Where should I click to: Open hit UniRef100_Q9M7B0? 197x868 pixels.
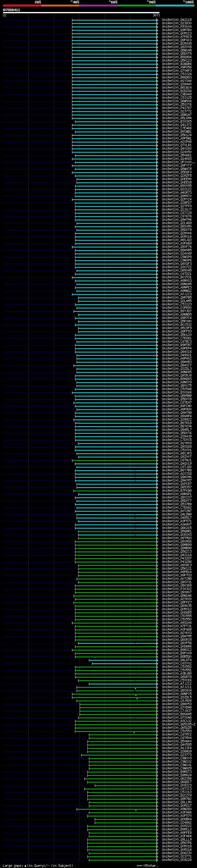coord(177,30)
